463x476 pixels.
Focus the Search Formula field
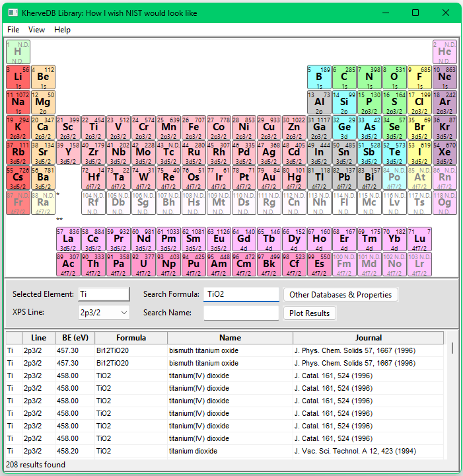coord(241,294)
